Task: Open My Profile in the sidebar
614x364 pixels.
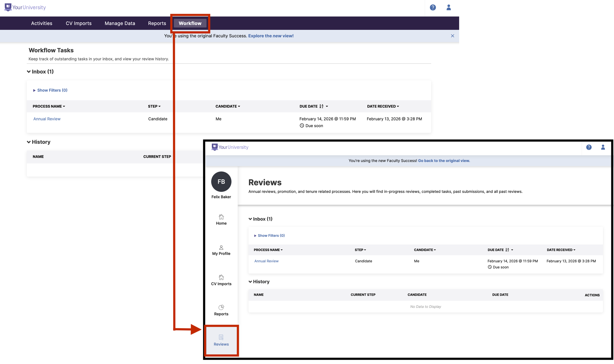Action: (221, 250)
